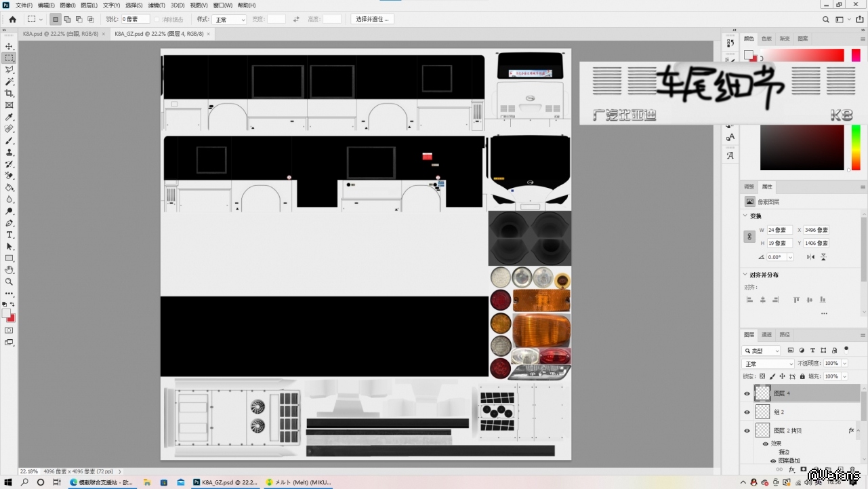Open the 图像(I) menu
This screenshot has width=868, height=489.
68,5
